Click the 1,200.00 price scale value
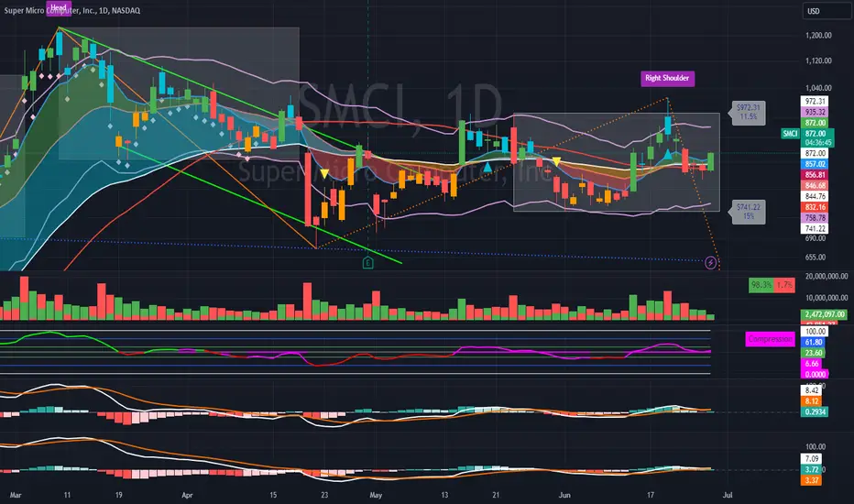Screen dimensions: 854x504 [818, 36]
